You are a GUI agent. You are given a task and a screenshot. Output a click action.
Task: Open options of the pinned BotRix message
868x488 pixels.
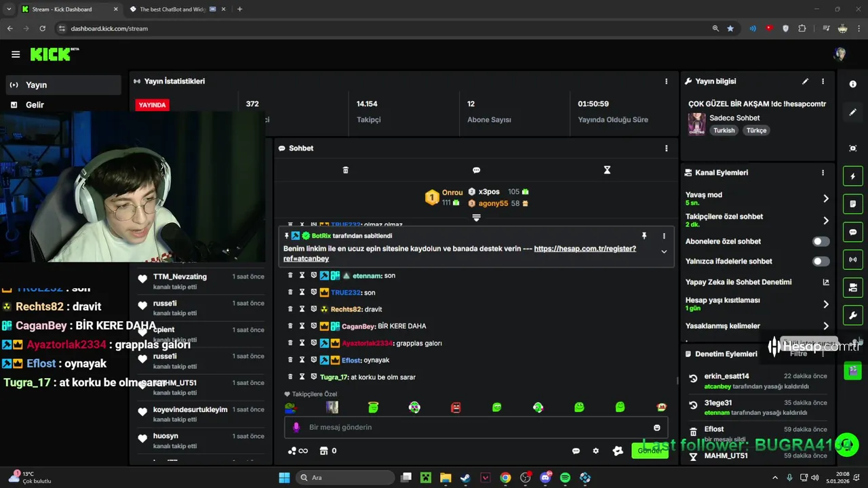(x=664, y=236)
